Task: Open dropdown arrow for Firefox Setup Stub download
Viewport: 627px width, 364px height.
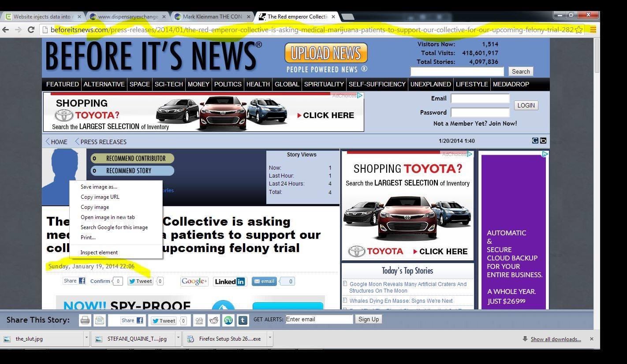Action: click(270, 338)
